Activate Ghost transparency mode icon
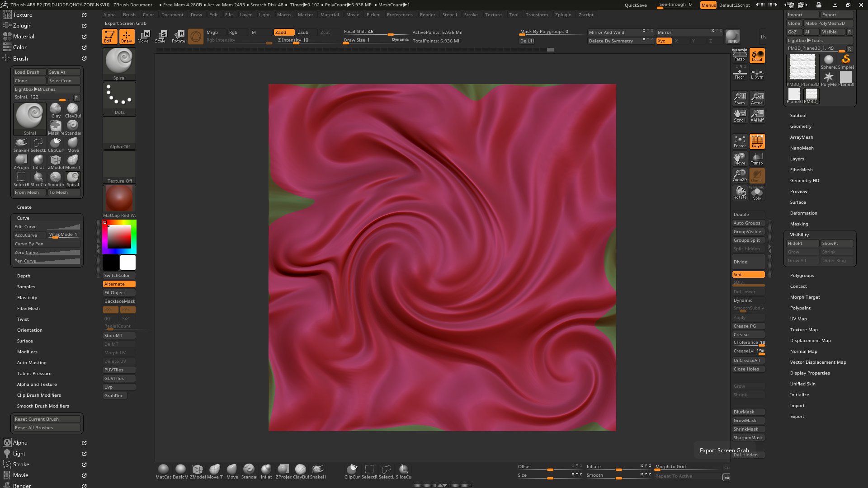The height and width of the screenshot is (488, 868). pos(757,176)
